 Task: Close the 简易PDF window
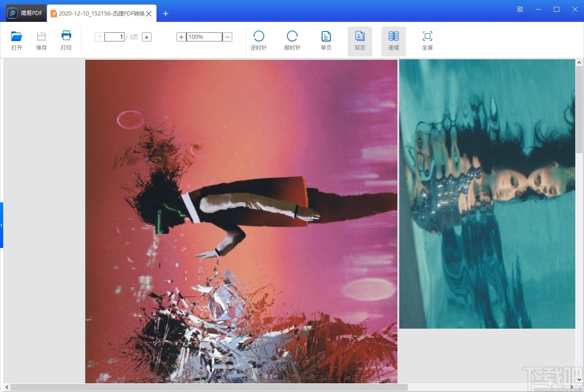tap(574, 9)
